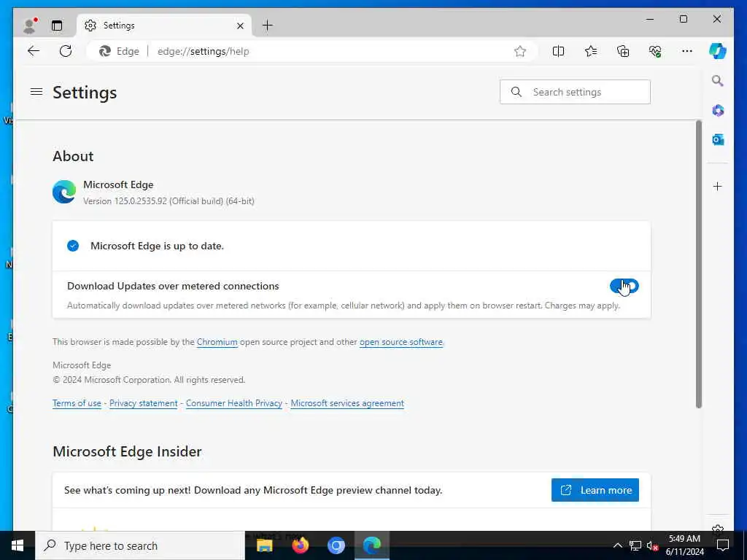This screenshot has height=560, width=747.
Task: Open the Terms of use link
Action: point(77,403)
